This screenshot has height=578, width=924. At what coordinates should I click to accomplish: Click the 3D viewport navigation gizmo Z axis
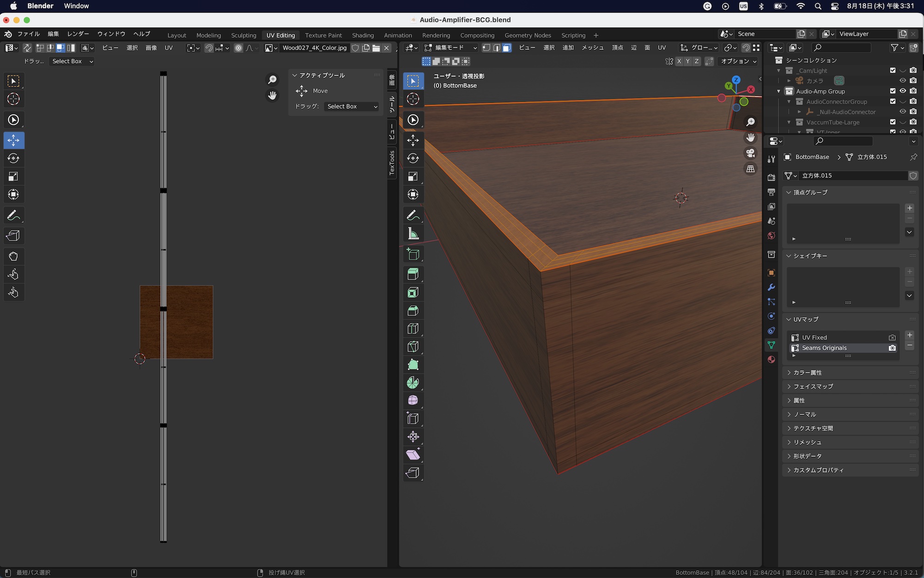(736, 80)
